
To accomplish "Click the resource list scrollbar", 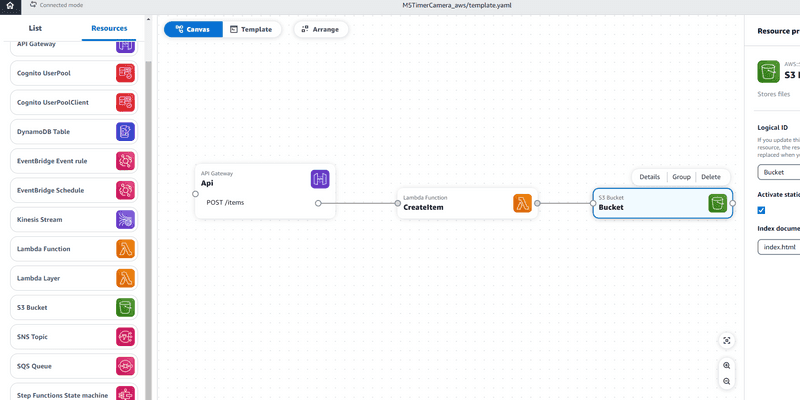I will click(x=148, y=230).
